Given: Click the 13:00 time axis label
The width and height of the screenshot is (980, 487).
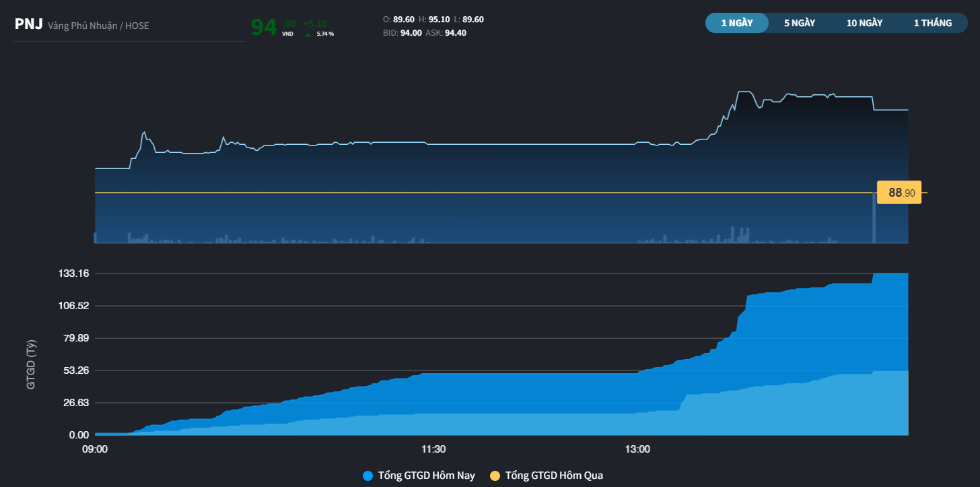Looking at the screenshot, I should [x=637, y=449].
